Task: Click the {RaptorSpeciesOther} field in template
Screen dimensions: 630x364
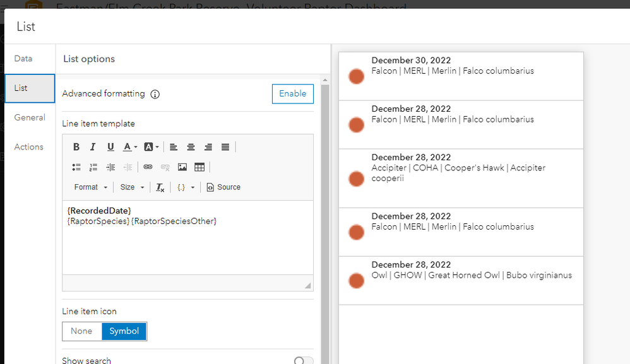Action: point(174,221)
